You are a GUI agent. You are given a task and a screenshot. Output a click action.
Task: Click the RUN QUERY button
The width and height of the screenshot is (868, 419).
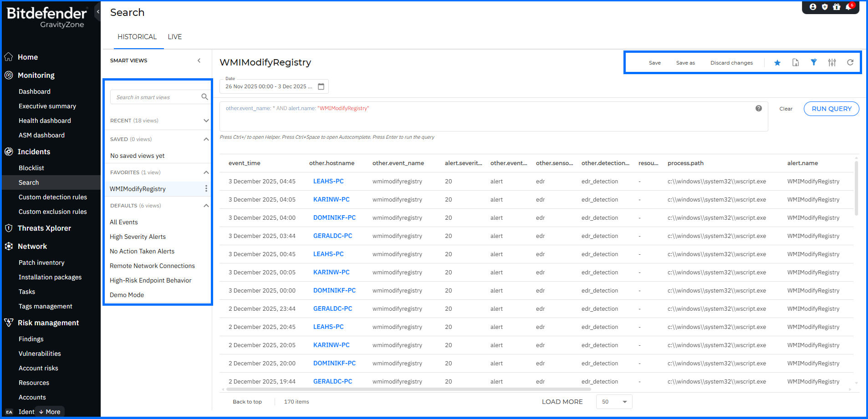click(x=831, y=108)
